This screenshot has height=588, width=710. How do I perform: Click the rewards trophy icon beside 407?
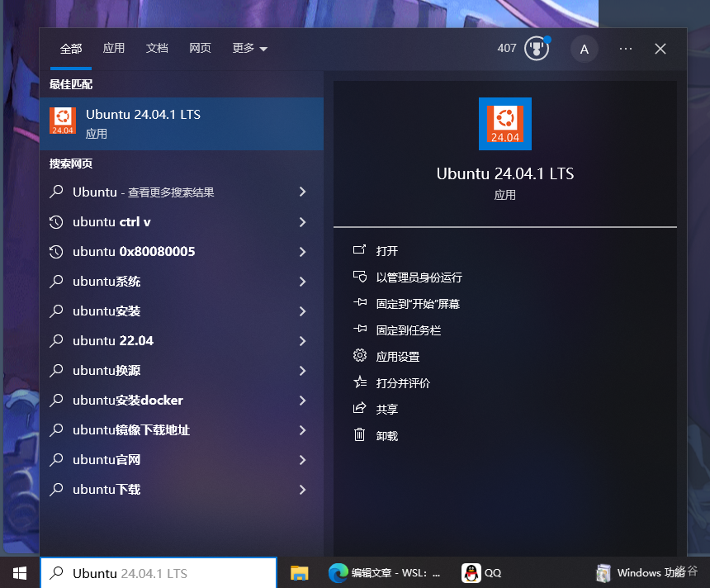(x=537, y=49)
